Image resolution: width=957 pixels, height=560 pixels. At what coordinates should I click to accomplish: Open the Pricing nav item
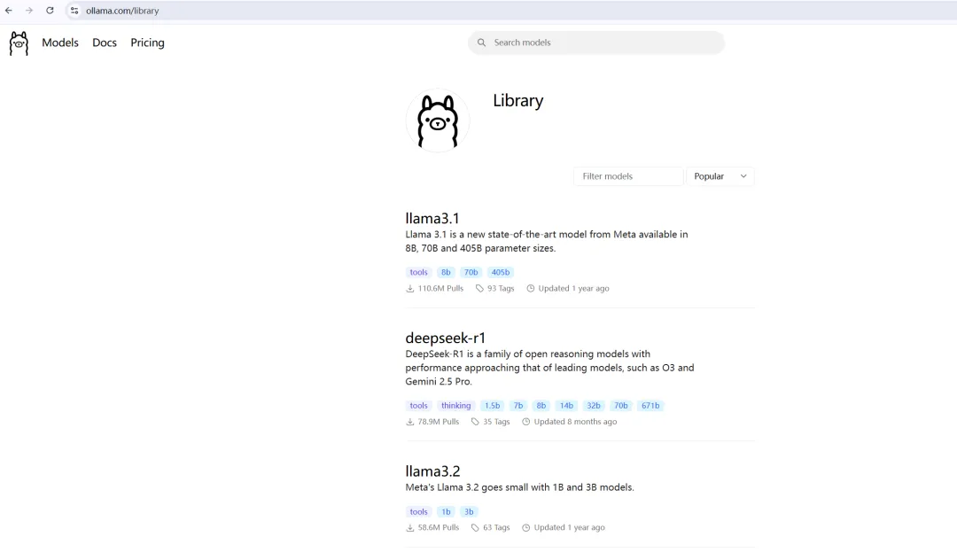(147, 43)
